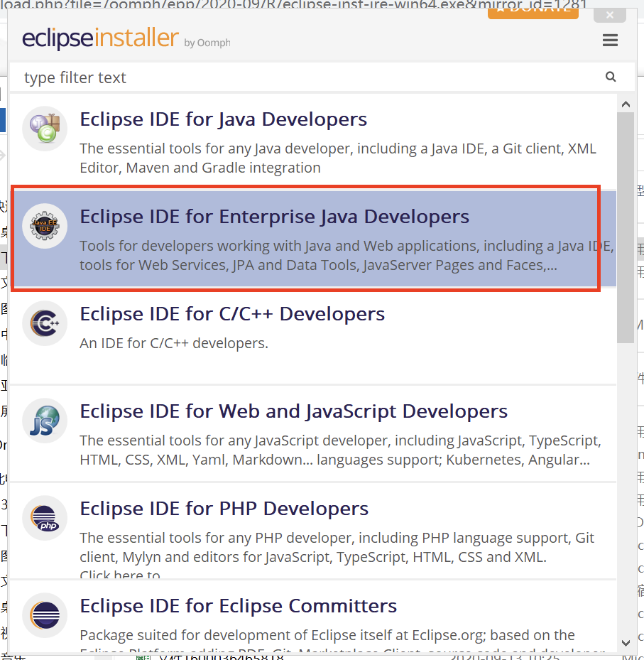
Task: Click the PHP package icon
Action: [45, 518]
